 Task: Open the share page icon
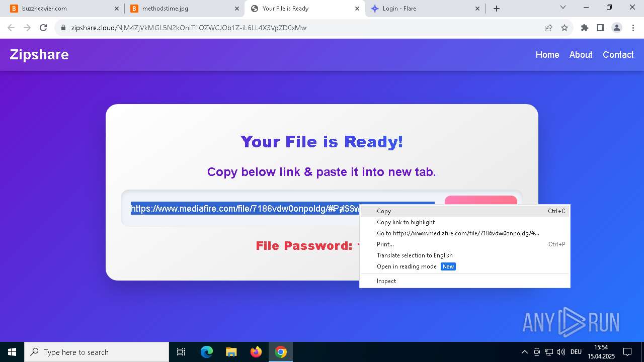pos(548,28)
